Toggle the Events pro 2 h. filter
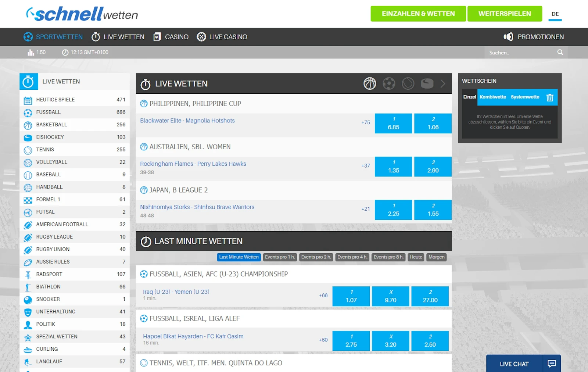This screenshot has height=372, width=588. click(x=316, y=257)
